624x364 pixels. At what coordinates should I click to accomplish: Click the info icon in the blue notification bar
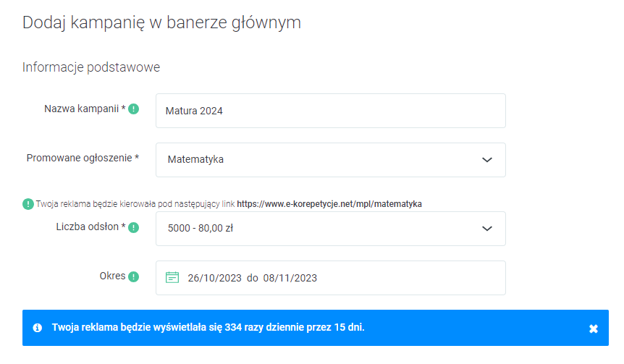coord(37,328)
